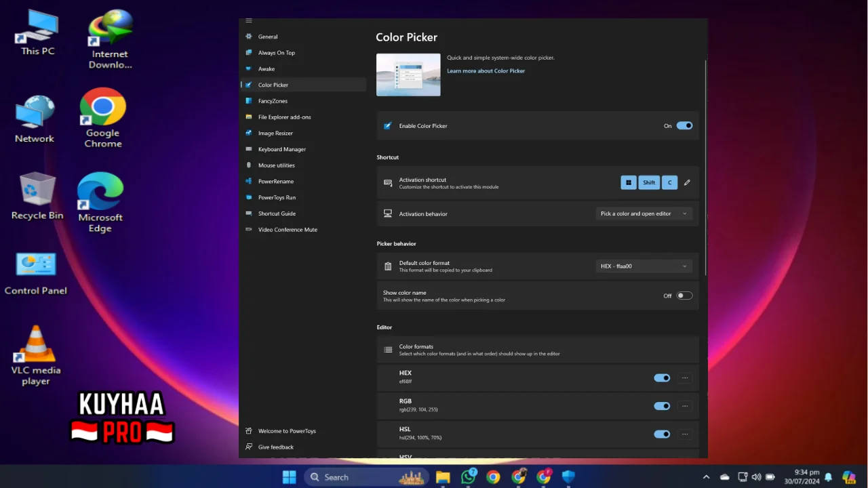The width and height of the screenshot is (868, 488).
Task: Click the Image Resizer sidebar icon
Action: click(x=249, y=133)
